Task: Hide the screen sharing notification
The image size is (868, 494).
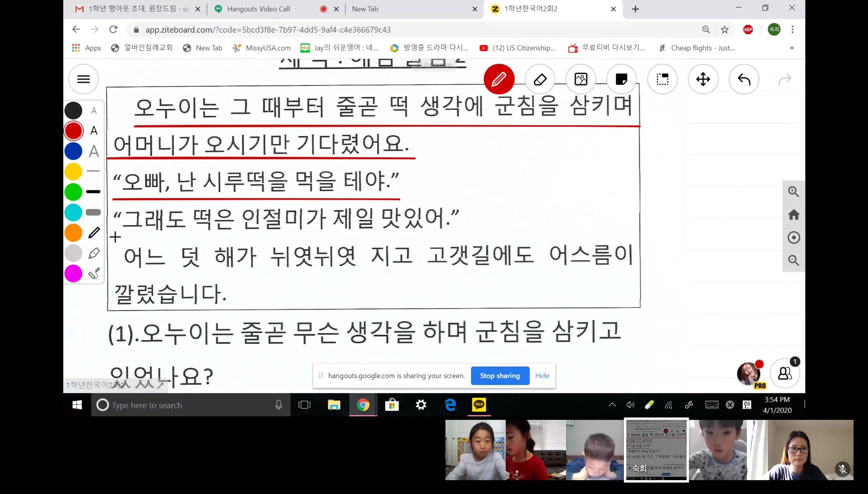Action: pyautogui.click(x=542, y=376)
